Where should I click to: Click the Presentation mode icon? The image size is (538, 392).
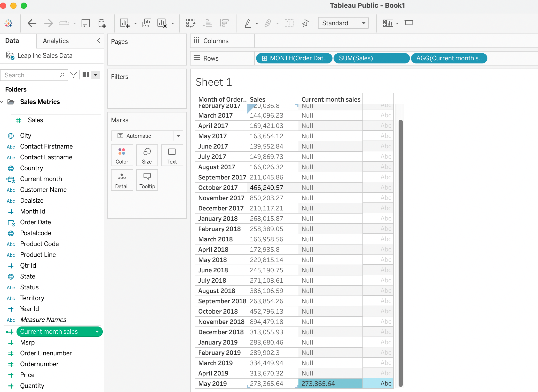409,23
